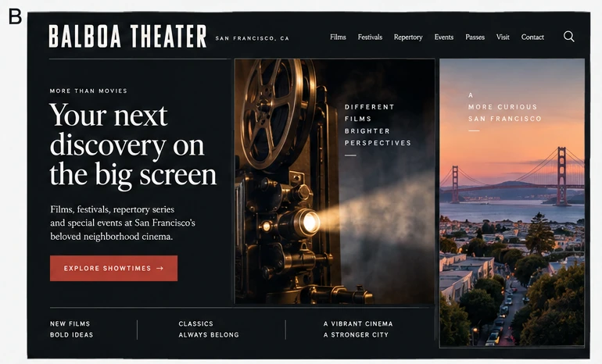Viewport: 602px width, 364px height.
Task: Open the search magnifier icon
Action: click(x=569, y=37)
